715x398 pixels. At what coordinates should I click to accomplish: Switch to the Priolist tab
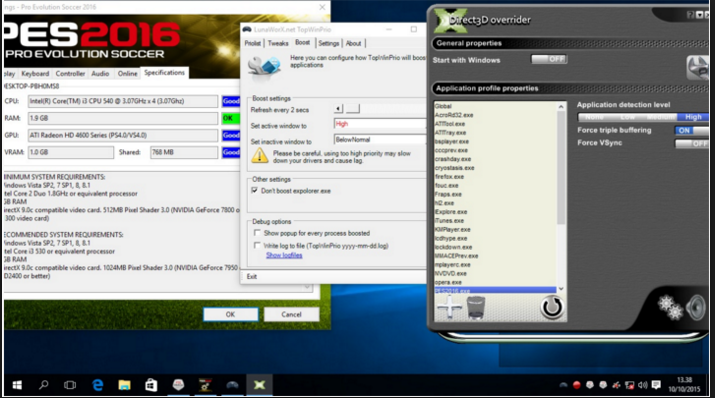253,43
